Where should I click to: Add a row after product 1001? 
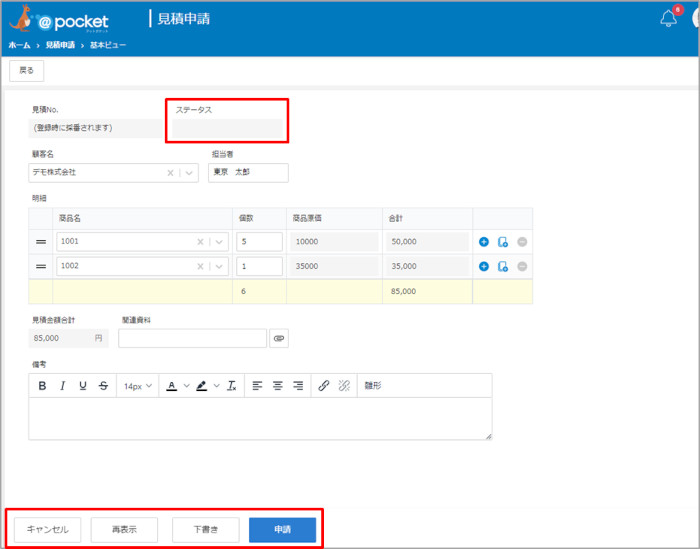coord(483,241)
